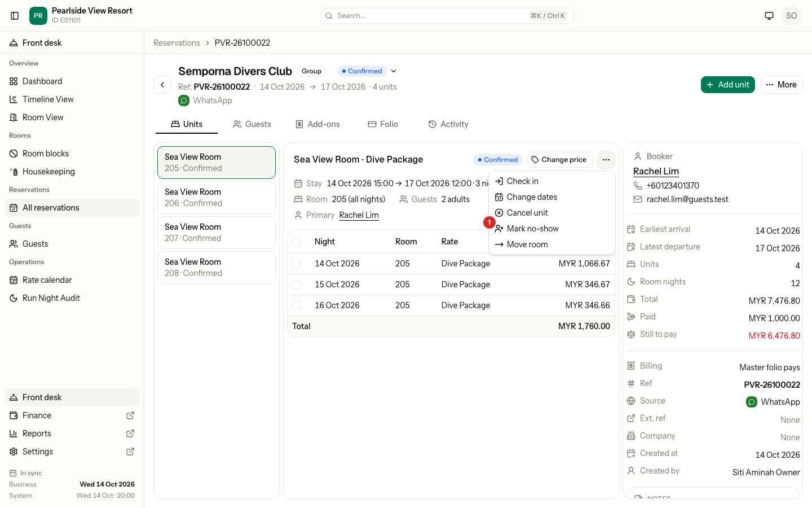
Task: Switch to the Add-ons tab
Action: (x=317, y=124)
